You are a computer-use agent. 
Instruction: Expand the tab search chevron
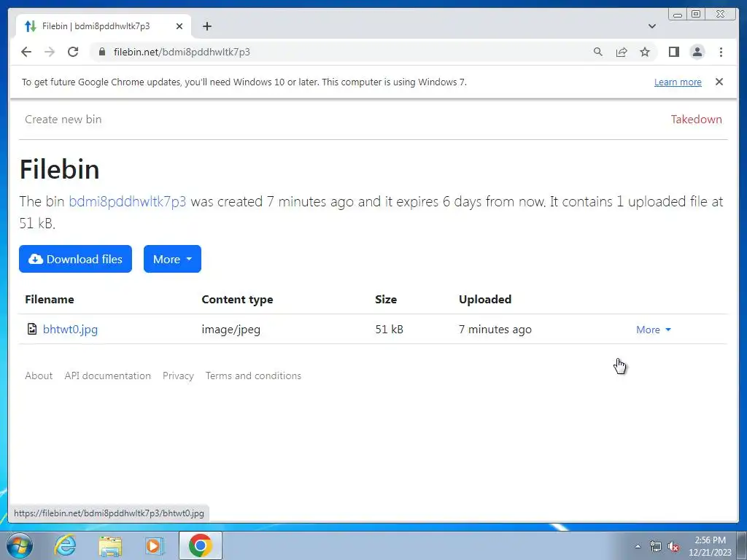[x=652, y=26]
